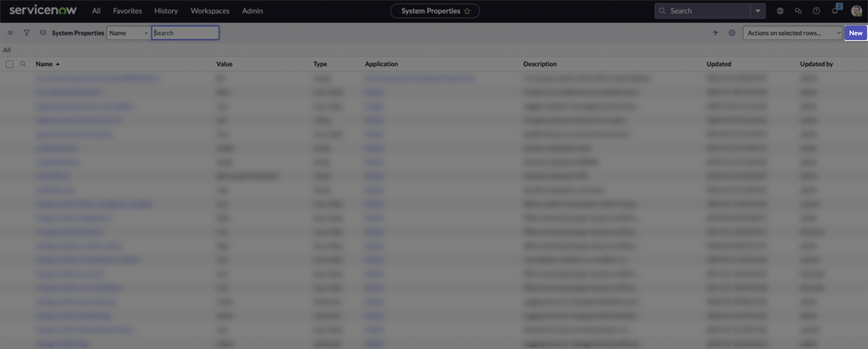Sort by the Description column header

tap(540, 64)
